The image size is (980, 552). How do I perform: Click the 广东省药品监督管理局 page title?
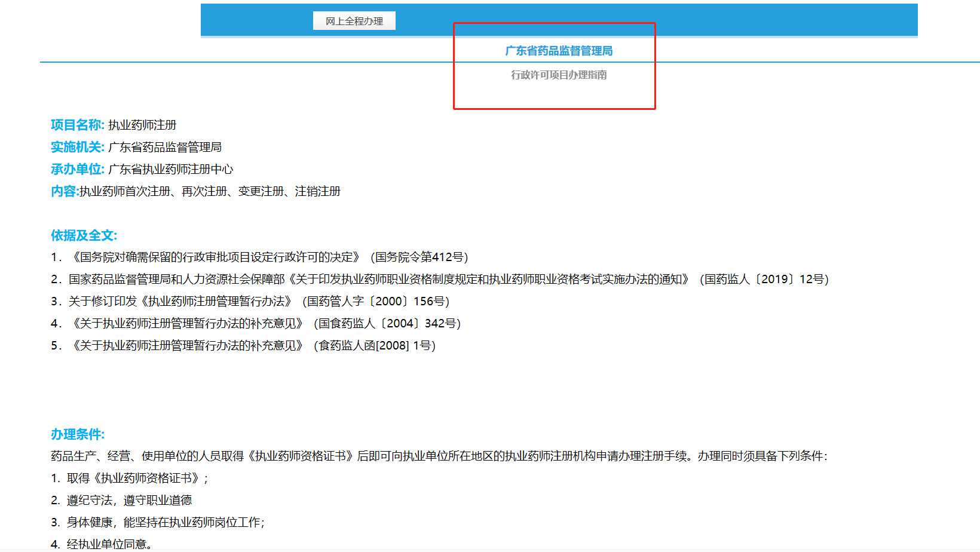pos(559,51)
